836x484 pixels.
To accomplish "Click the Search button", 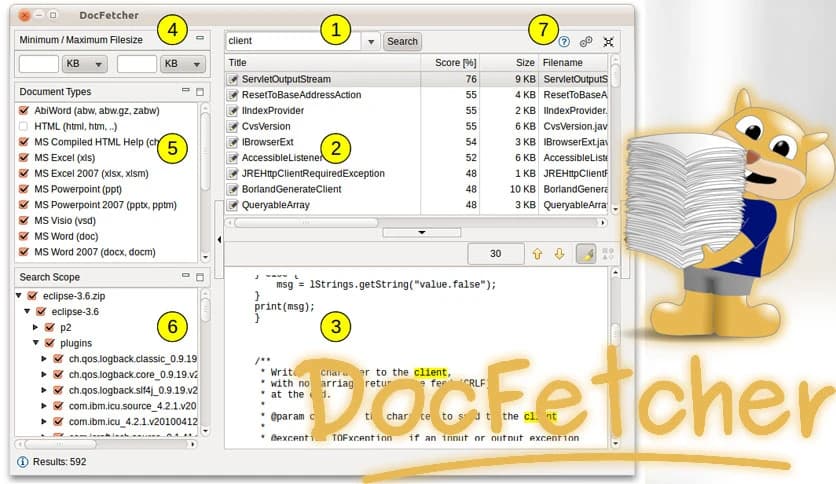I will tap(403, 42).
